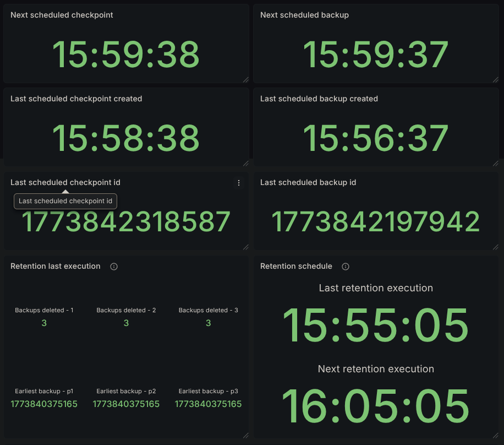Click the Earliest backup - p1 value

[44, 404]
